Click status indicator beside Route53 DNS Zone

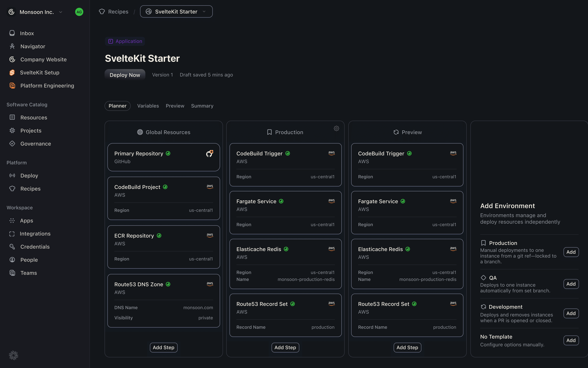point(168,284)
